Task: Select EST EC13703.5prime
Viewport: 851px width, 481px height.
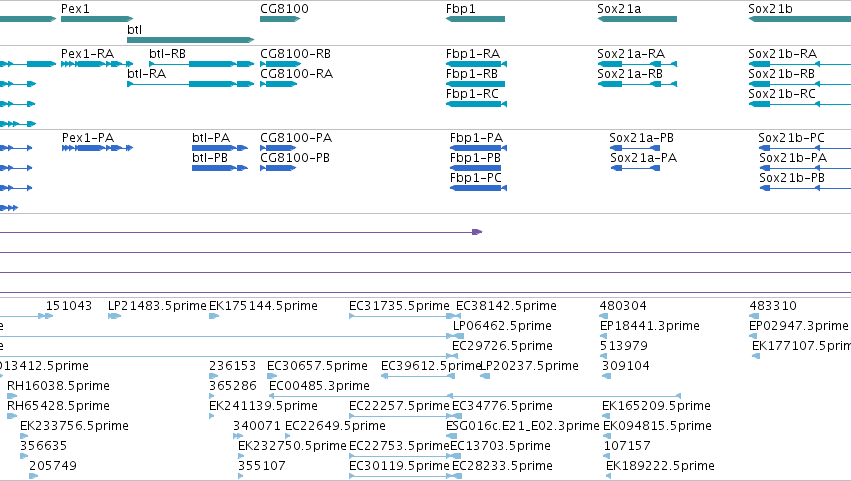Action: click(x=500, y=446)
